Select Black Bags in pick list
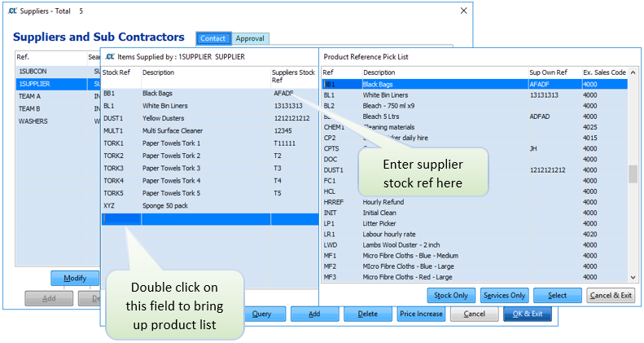 [x=475, y=84]
